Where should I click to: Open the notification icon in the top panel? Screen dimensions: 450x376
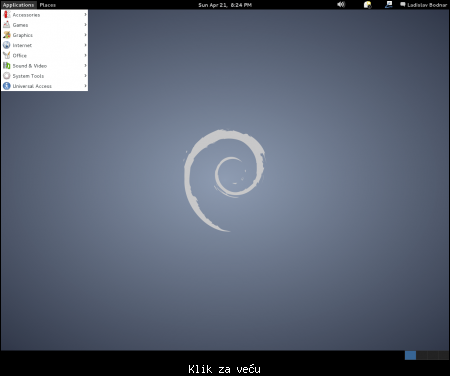367,5
